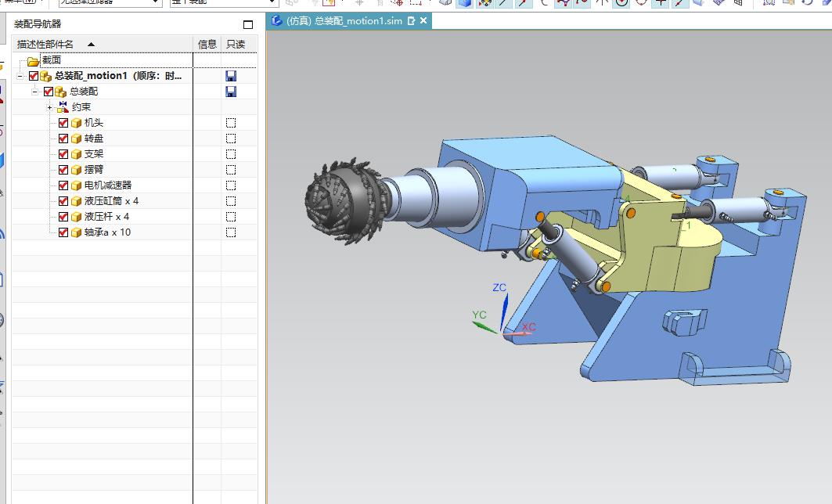Click the 总装配_motion1 assembly icon
The image size is (832, 504).
(x=45, y=77)
